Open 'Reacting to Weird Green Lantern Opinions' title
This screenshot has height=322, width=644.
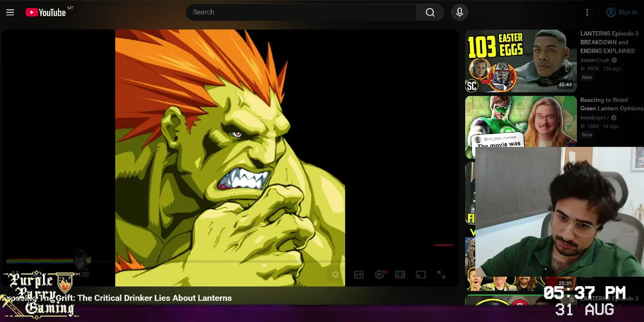(x=612, y=104)
